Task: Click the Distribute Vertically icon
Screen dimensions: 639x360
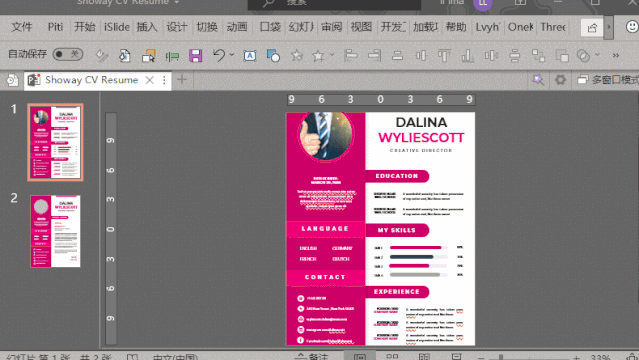Action: click(515, 55)
